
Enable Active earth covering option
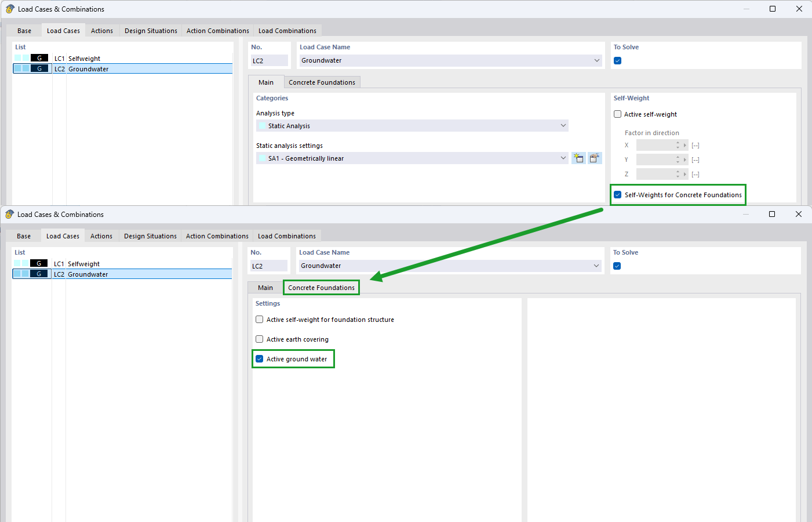[260, 339]
